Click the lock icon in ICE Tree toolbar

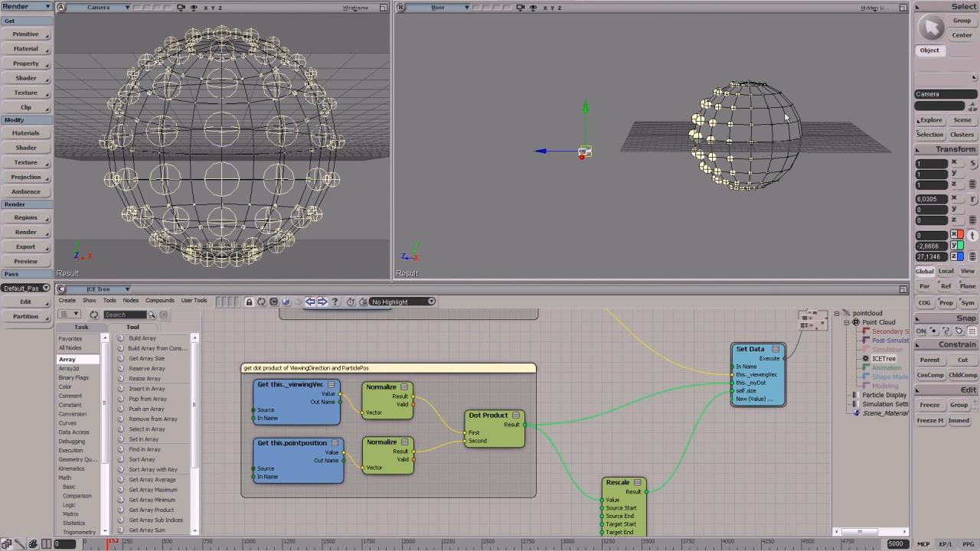[x=249, y=302]
